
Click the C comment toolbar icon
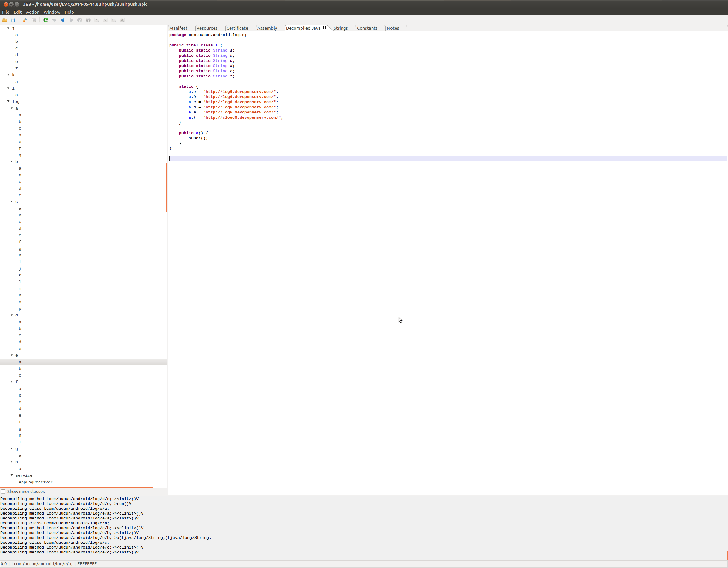coord(114,20)
